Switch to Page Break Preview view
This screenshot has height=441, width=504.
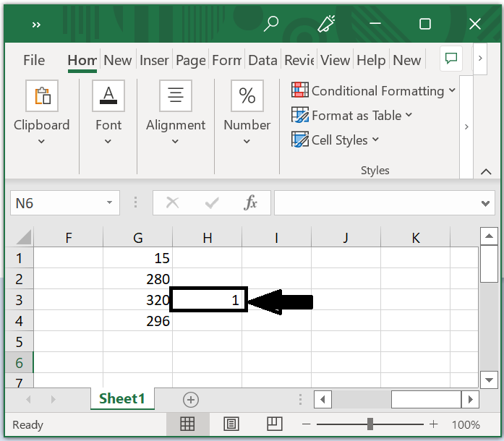[x=274, y=424]
